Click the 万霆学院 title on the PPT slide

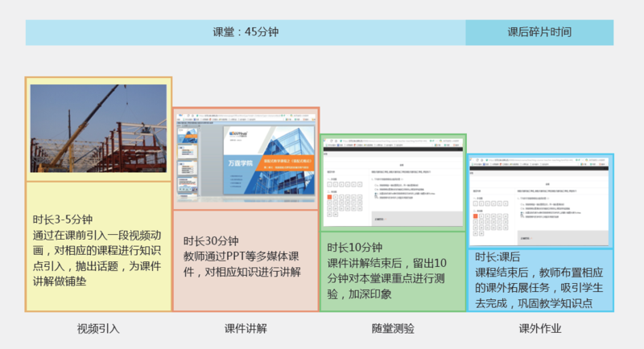(240, 163)
